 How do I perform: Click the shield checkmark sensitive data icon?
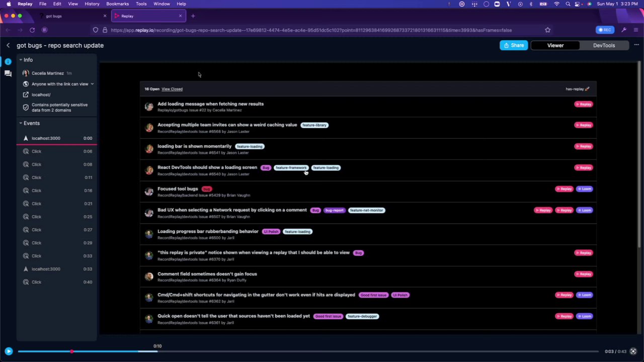click(26, 108)
